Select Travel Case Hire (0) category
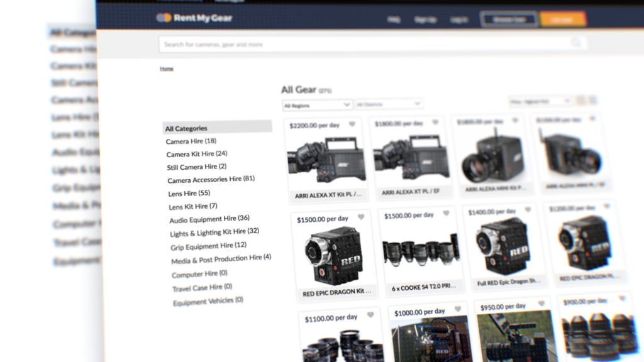 pyautogui.click(x=203, y=287)
